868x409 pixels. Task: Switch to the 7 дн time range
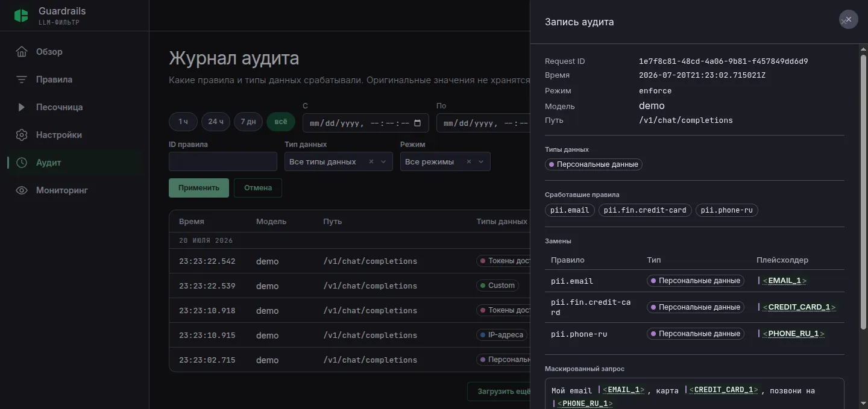click(x=248, y=122)
